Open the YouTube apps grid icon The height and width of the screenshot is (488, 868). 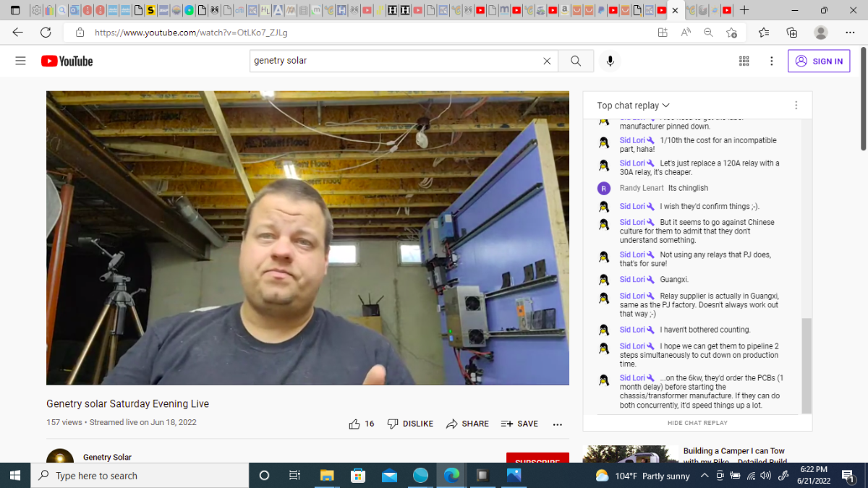[x=744, y=61]
